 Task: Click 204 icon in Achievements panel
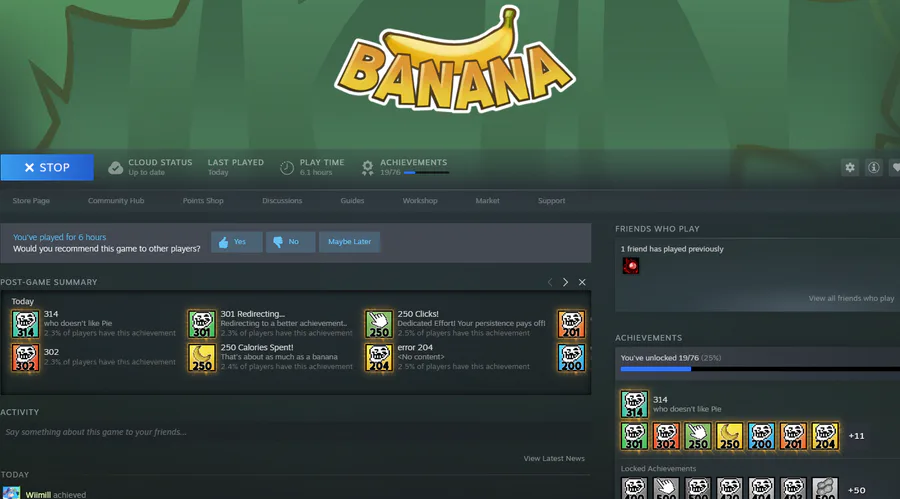pyautogui.click(x=825, y=436)
